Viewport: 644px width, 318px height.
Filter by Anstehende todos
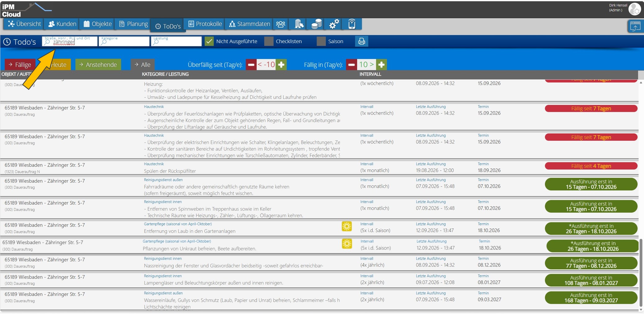(98, 64)
